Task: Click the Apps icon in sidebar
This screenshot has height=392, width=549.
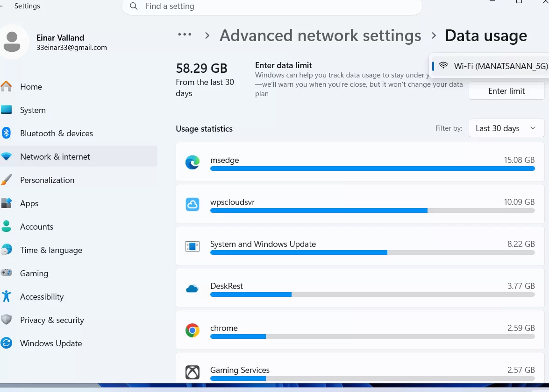Action: [6, 203]
